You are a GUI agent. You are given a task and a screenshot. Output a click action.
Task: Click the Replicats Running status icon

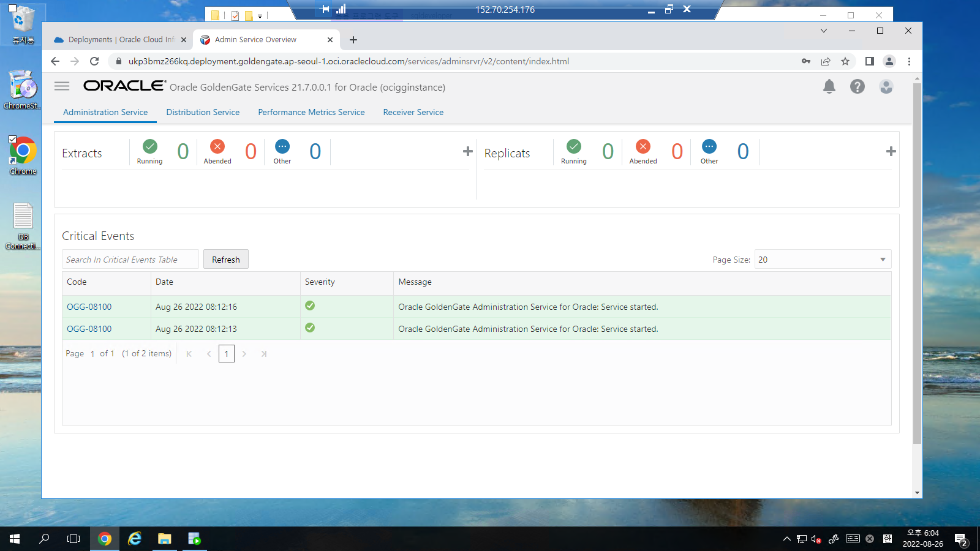(574, 146)
